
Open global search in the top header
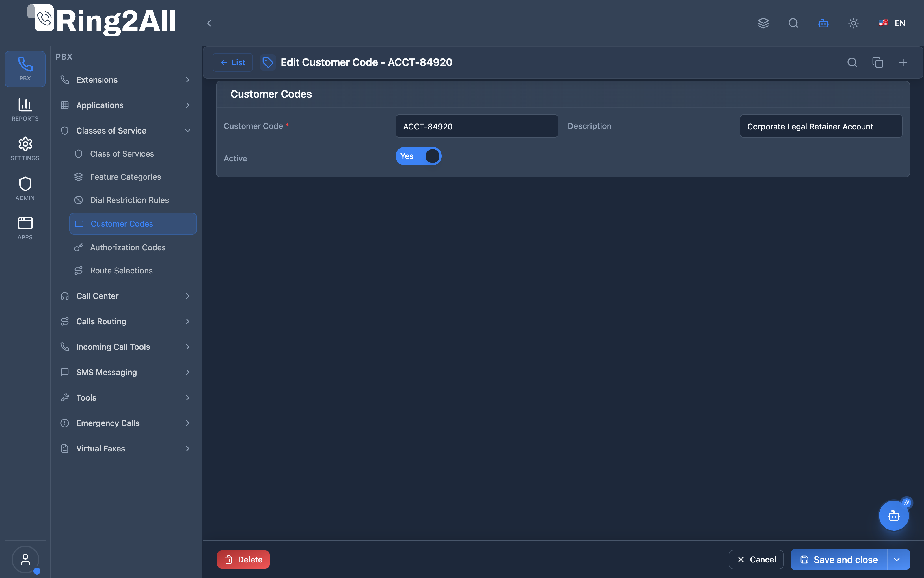coord(793,23)
